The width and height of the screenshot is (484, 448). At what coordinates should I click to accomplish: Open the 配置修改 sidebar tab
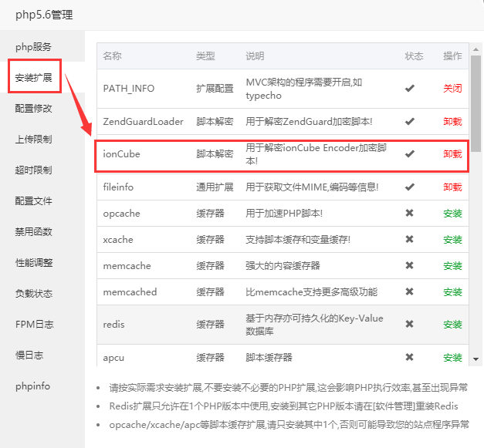click(34, 108)
